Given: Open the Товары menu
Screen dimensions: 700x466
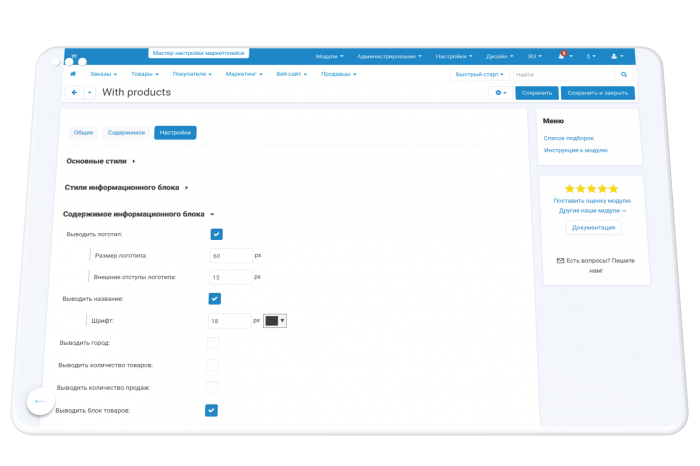Looking at the screenshot, I should 145,74.
